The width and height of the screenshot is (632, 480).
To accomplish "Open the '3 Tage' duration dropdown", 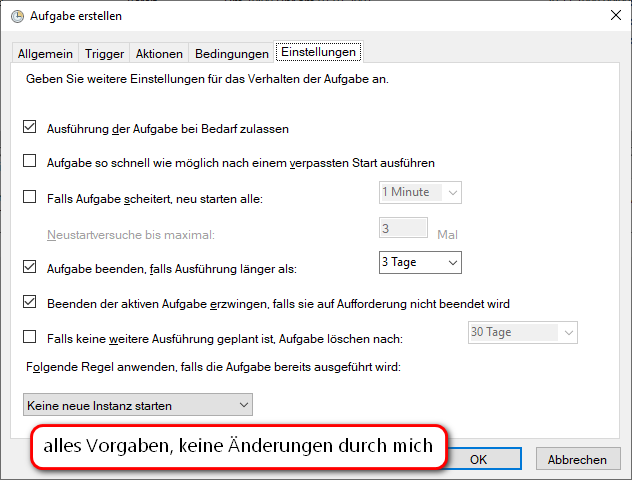I will point(419,262).
